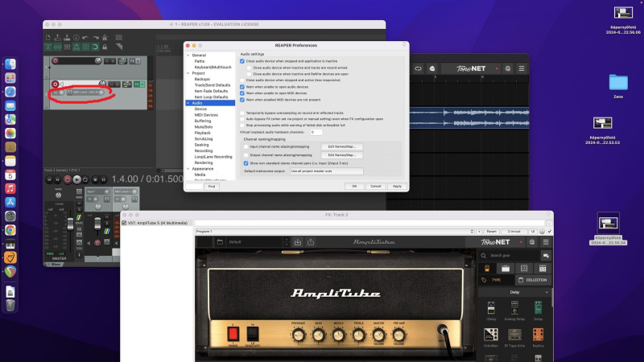Screen dimensions: 644x362
Task: Click the Replica orange pedal thumbnail
Action: 538,335
